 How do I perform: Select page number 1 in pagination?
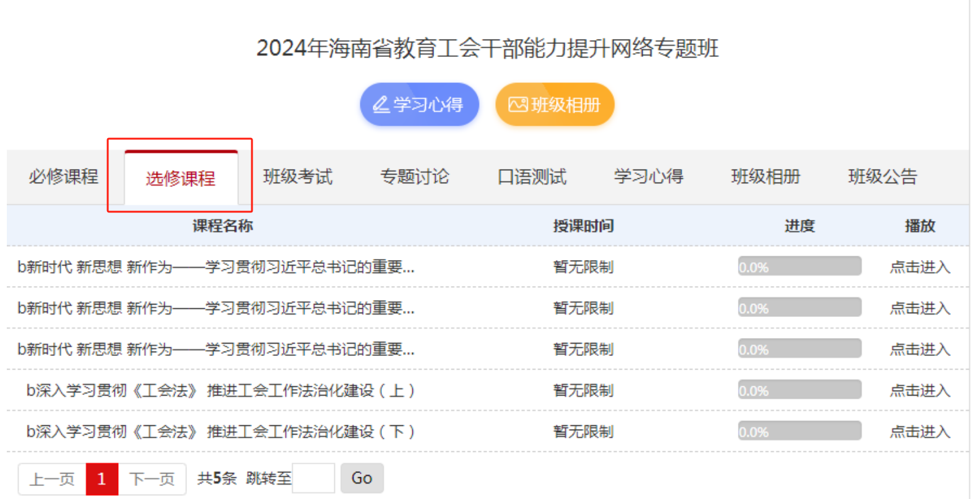[x=102, y=479]
